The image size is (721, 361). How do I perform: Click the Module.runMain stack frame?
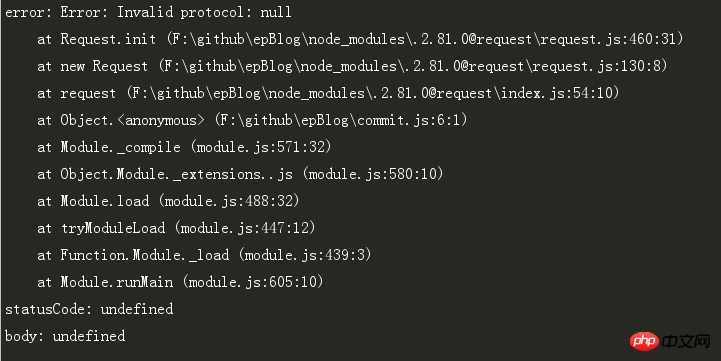point(117,282)
